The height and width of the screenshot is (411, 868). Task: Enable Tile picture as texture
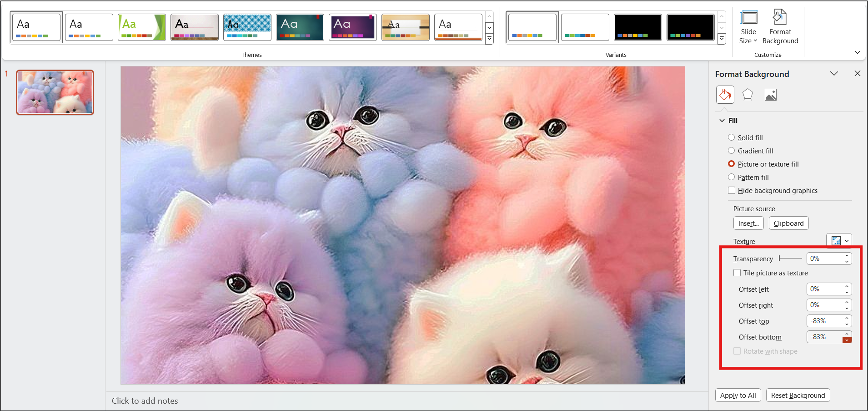[x=738, y=273]
